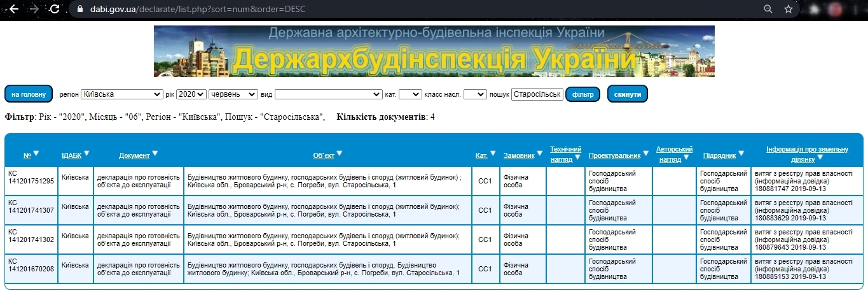This screenshot has width=868, height=293.
Task: Click the sort arrow next to Документ header
Action: coord(155,154)
